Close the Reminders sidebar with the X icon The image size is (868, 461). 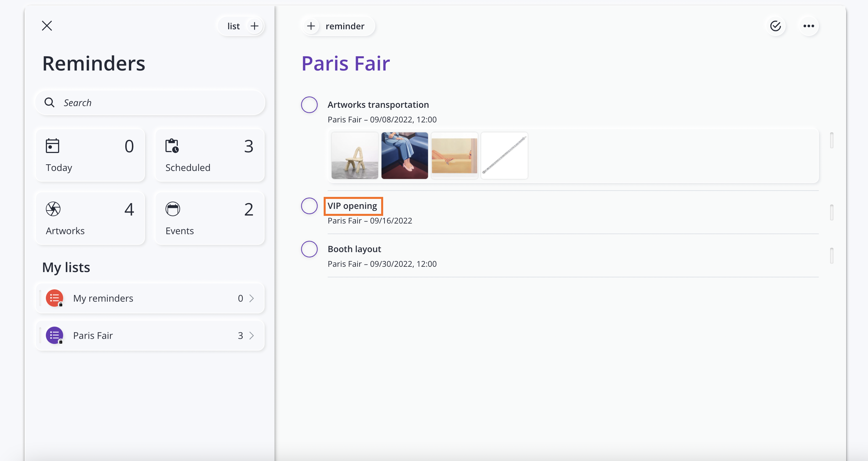[47, 26]
